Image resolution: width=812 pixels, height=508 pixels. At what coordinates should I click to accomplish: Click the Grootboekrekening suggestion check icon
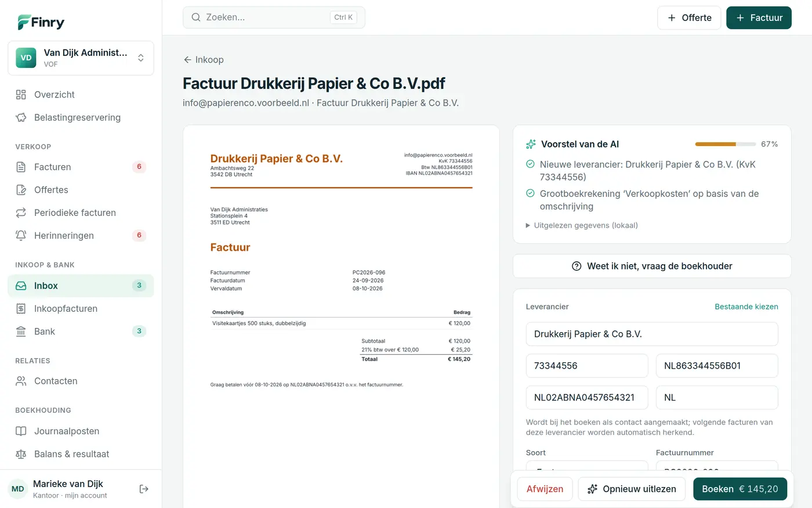[530, 193]
